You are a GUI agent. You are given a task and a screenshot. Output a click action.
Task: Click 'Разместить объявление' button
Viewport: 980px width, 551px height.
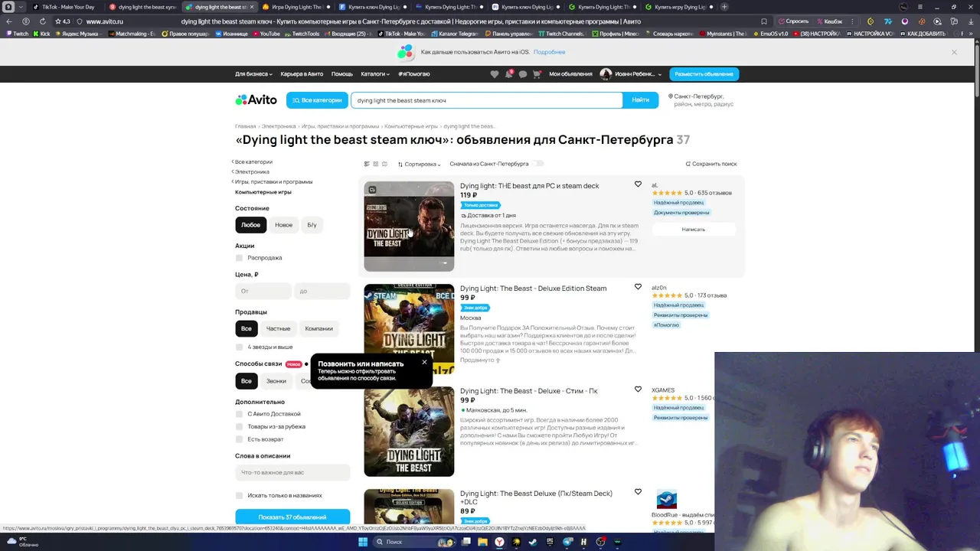click(x=704, y=74)
